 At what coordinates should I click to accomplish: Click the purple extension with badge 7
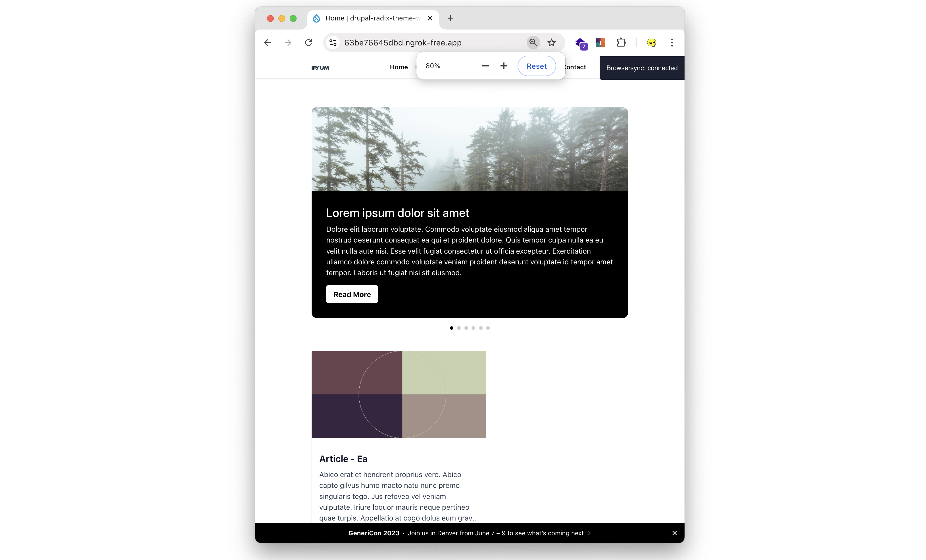click(x=581, y=44)
